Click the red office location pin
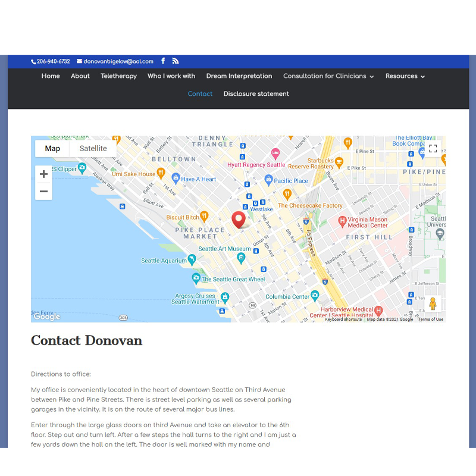Viewport: 476px width, 476px height. [239, 220]
